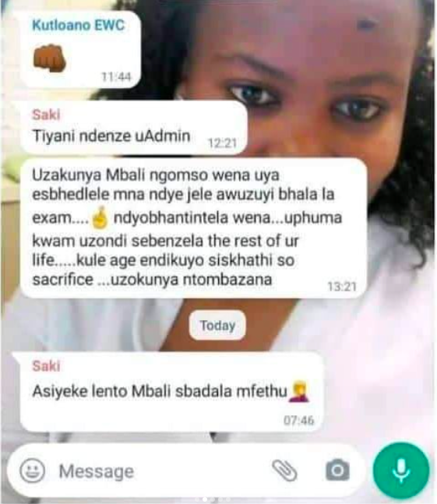This screenshot has height=504, width=437.
Task: Tap the crossed fingers emoji in message
Action: pos(100,217)
